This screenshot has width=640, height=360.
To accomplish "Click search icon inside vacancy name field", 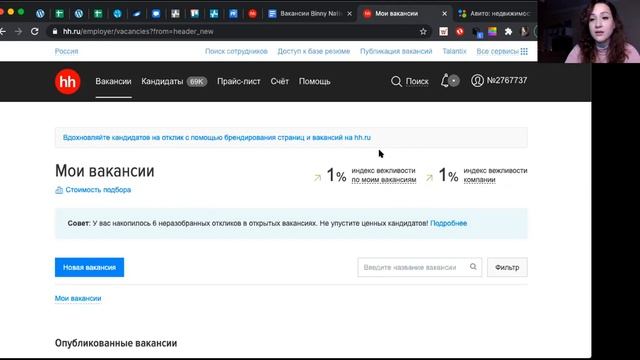I will pos(473,267).
